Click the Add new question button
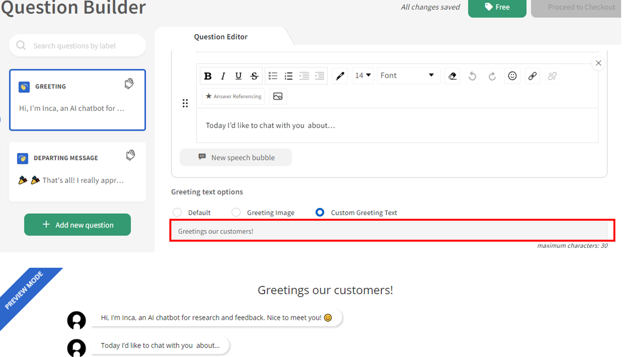The width and height of the screenshot is (644, 357). [x=78, y=225]
